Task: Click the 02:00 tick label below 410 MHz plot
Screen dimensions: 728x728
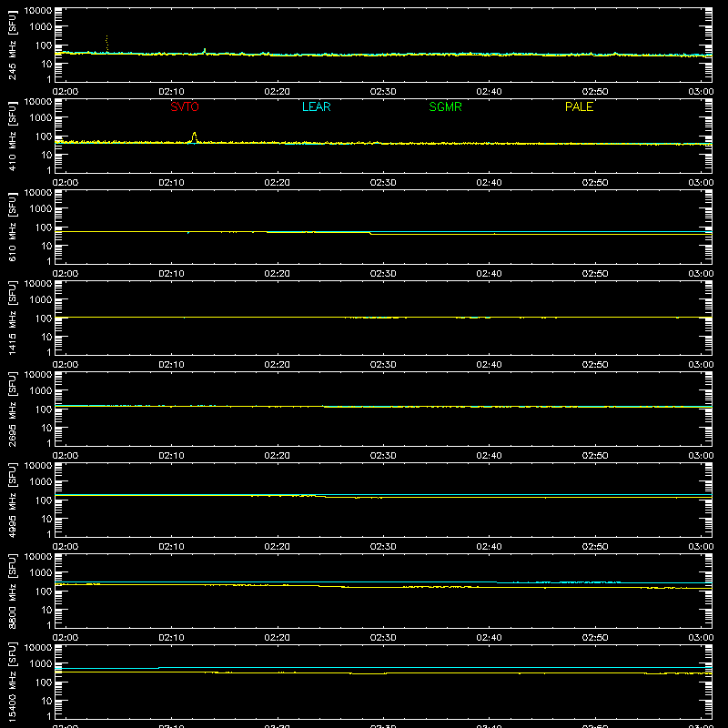Action: pos(66,183)
